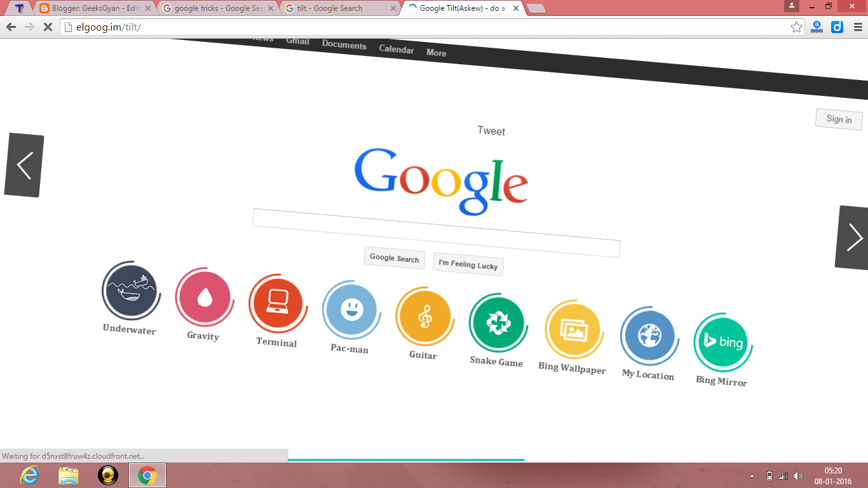Open Calendar in the tilted navigation bar

[397, 50]
